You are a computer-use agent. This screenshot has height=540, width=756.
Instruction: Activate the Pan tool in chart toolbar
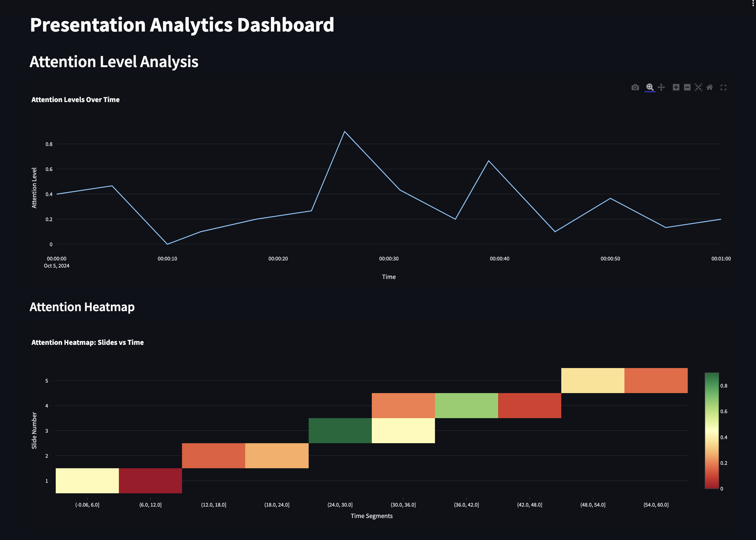pos(661,87)
